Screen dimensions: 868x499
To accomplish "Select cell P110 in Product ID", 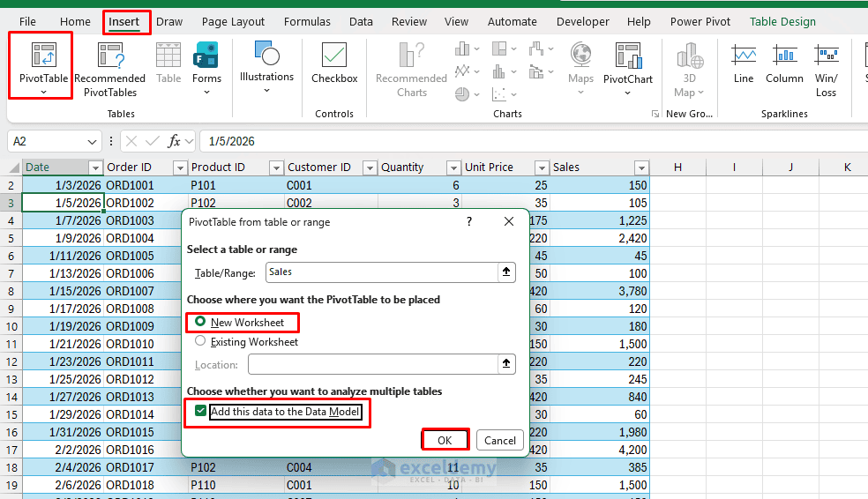I will pyautogui.click(x=236, y=485).
